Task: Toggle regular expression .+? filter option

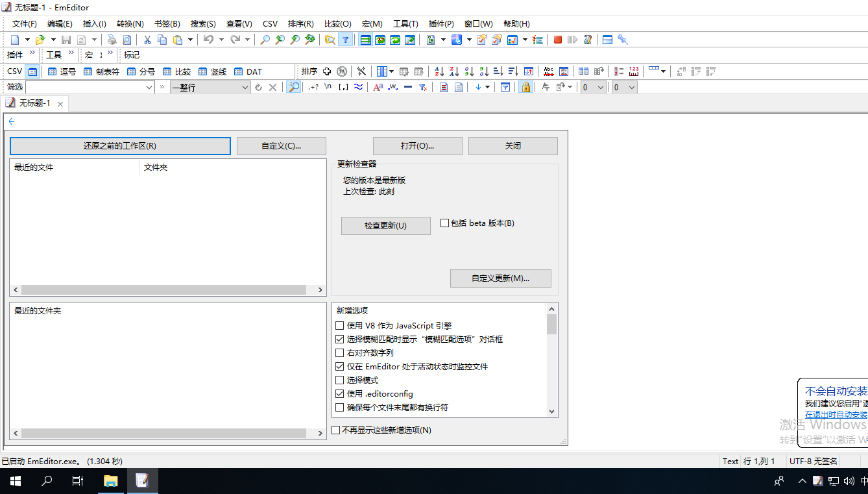Action: point(313,87)
